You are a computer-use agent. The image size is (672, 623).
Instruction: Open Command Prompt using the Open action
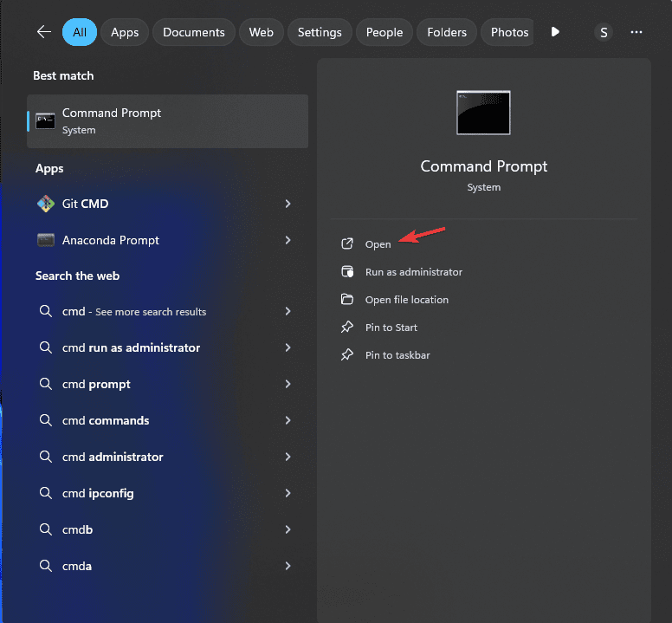(x=378, y=244)
